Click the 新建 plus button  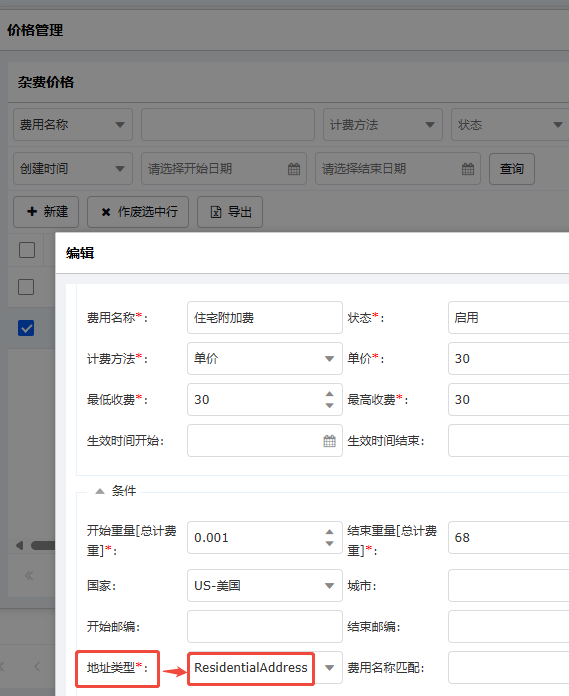(46, 212)
